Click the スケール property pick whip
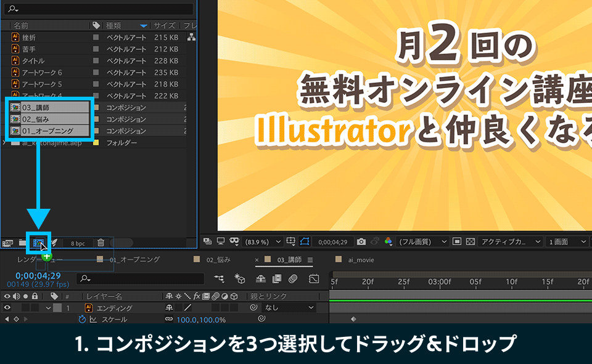Image resolution: width=592 pixels, height=364 pixels. 261,319
